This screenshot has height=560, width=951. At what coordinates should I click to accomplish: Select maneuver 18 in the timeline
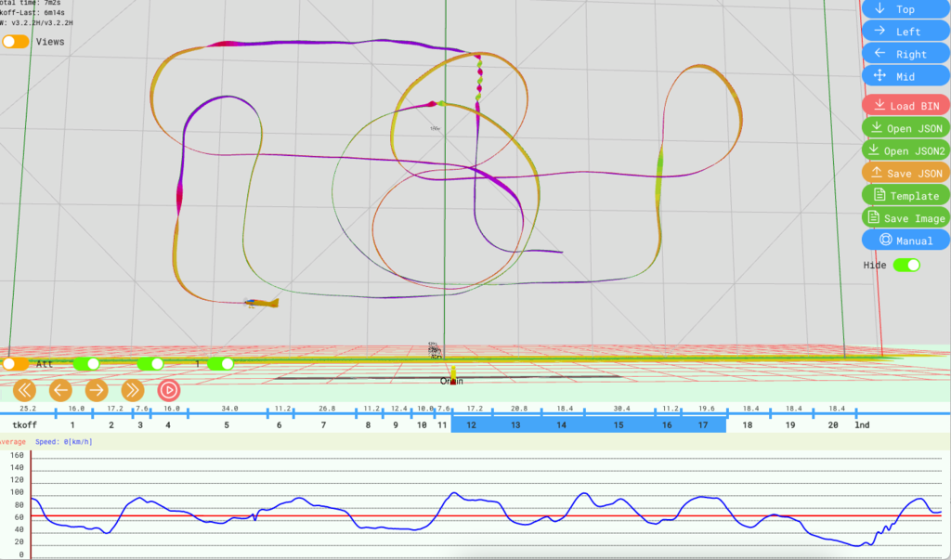click(748, 424)
